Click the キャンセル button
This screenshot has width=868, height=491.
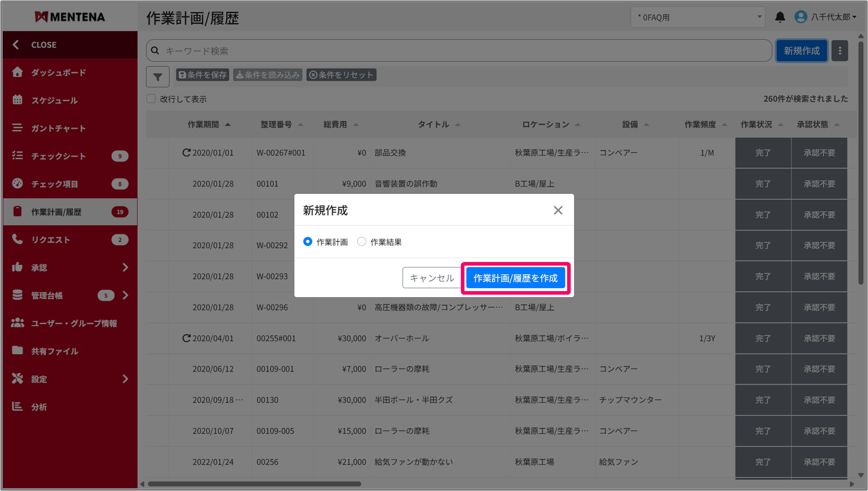pyautogui.click(x=432, y=278)
